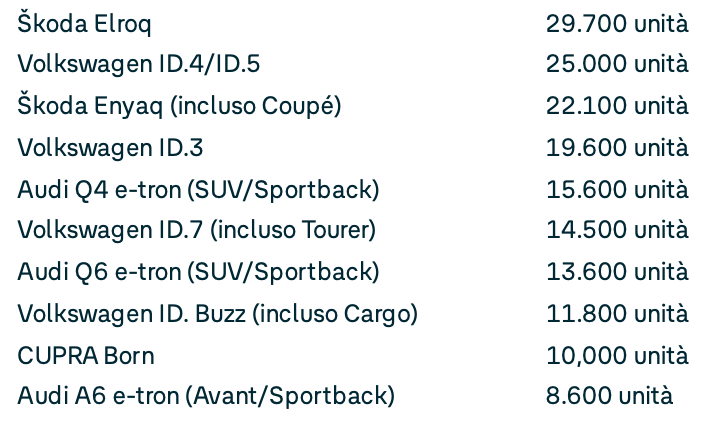Click the Škoda Elroq model name

point(85,23)
